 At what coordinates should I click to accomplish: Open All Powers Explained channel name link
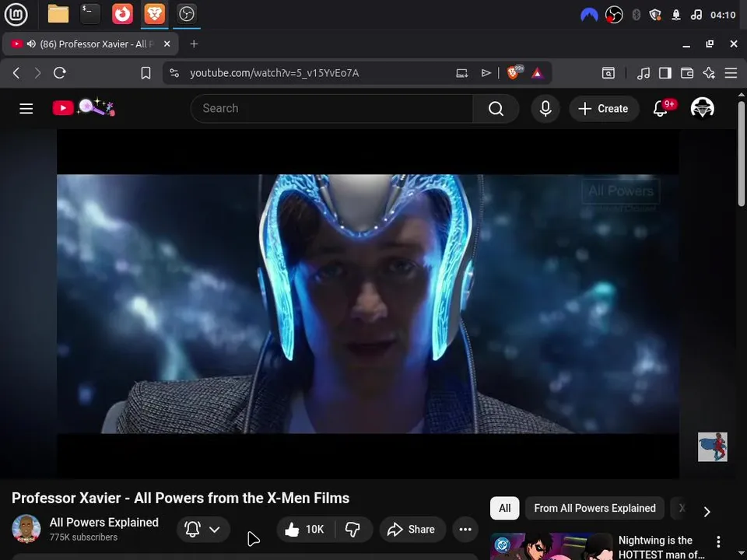point(103,523)
